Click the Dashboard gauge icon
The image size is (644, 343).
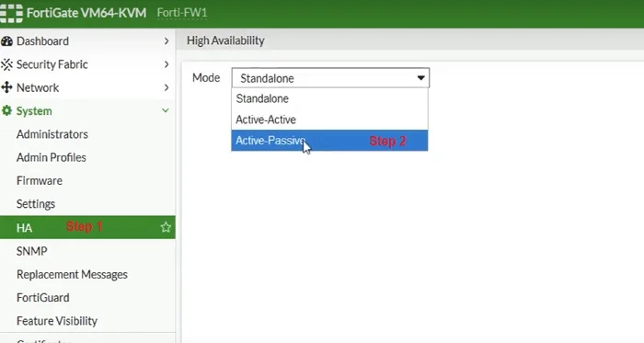click(6, 41)
